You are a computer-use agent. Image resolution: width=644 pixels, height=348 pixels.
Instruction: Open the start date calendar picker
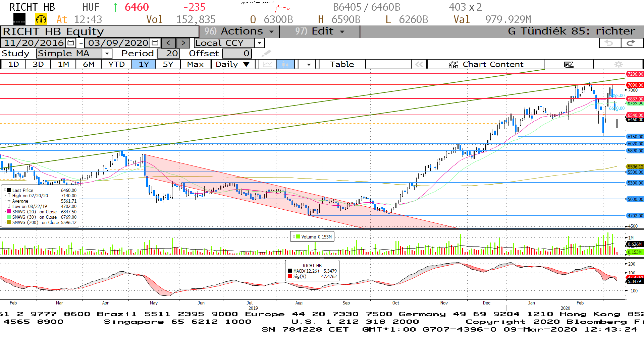pos(71,43)
